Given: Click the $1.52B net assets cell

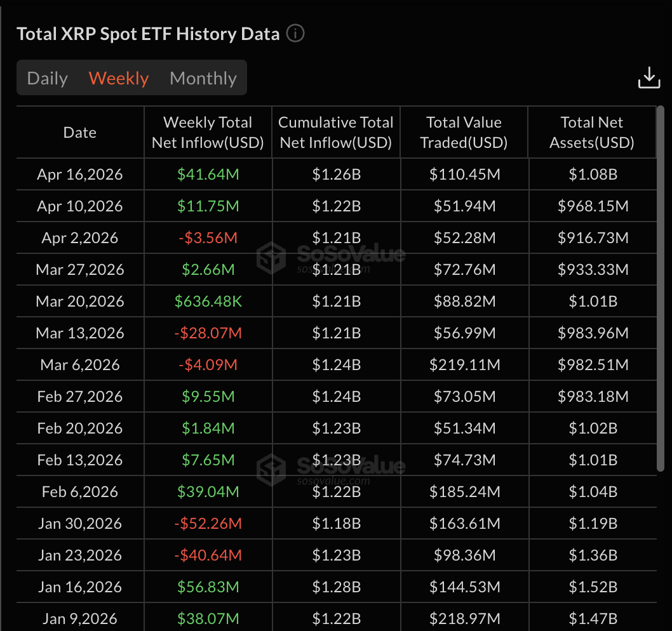Looking at the screenshot, I should click(x=593, y=587).
